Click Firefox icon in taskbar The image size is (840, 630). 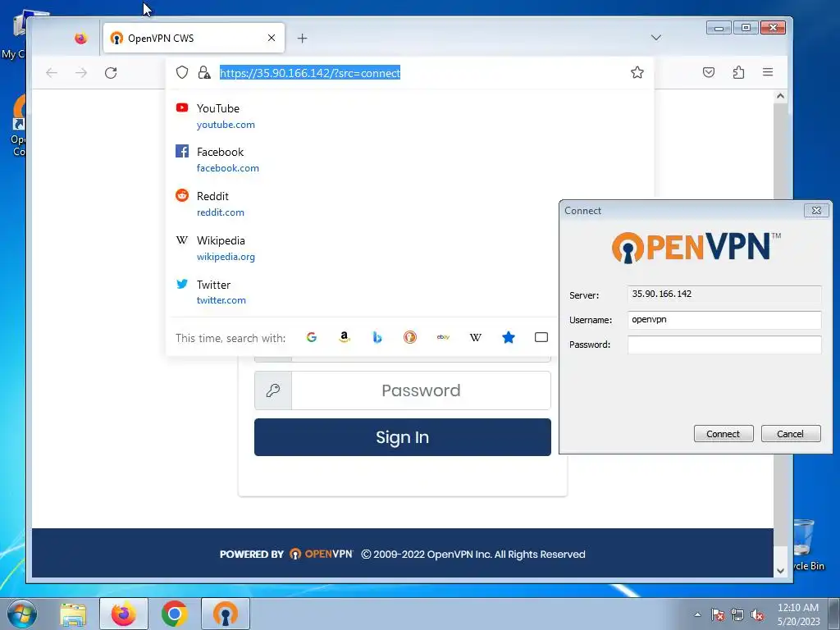click(124, 614)
